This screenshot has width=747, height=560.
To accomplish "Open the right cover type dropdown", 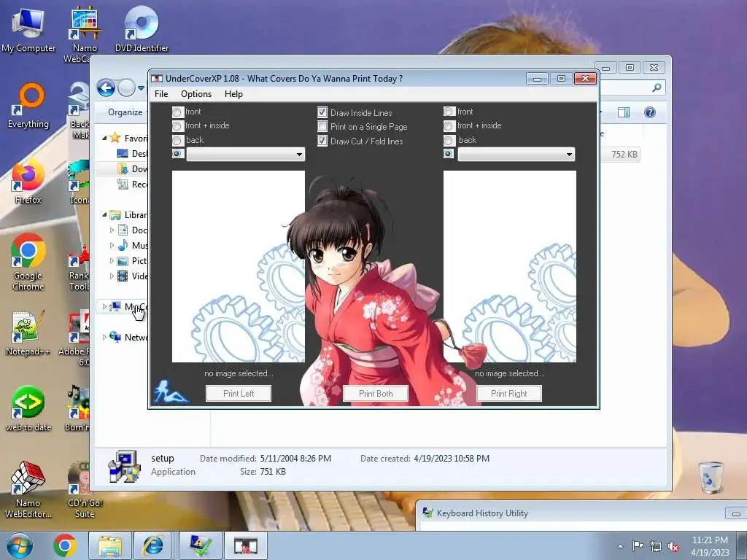I will click(516, 155).
